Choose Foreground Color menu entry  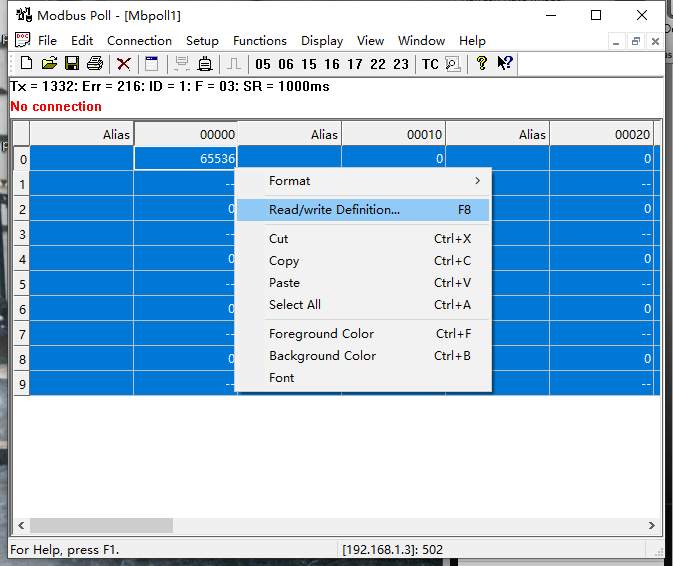pyautogui.click(x=363, y=333)
